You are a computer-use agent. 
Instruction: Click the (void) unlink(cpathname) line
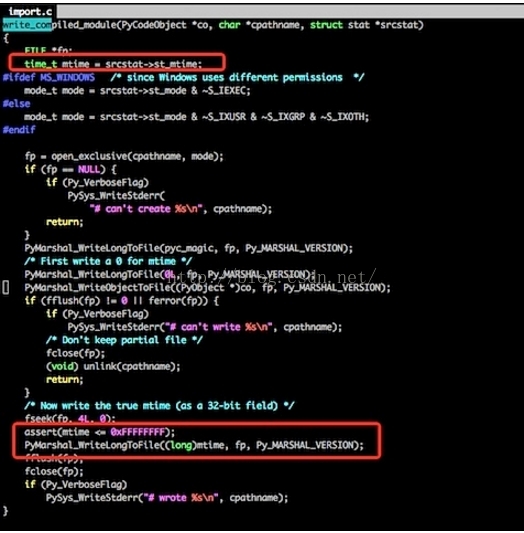tap(113, 366)
